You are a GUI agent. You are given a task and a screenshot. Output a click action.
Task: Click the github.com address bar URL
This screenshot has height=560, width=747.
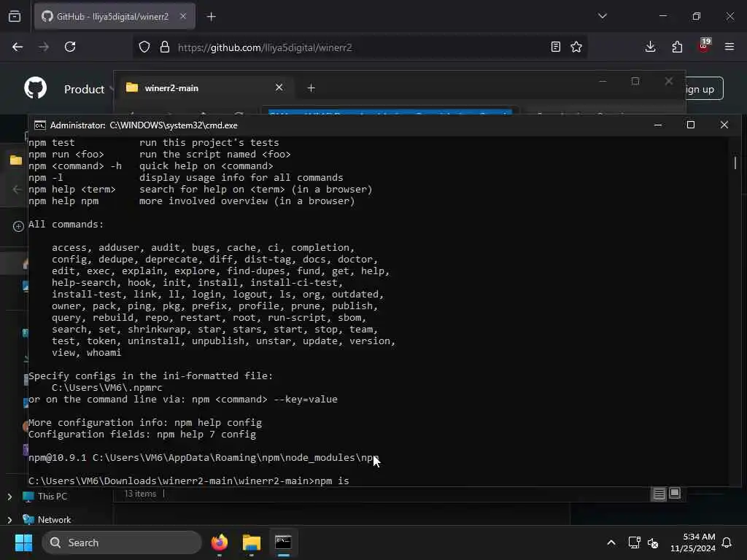[265, 47]
